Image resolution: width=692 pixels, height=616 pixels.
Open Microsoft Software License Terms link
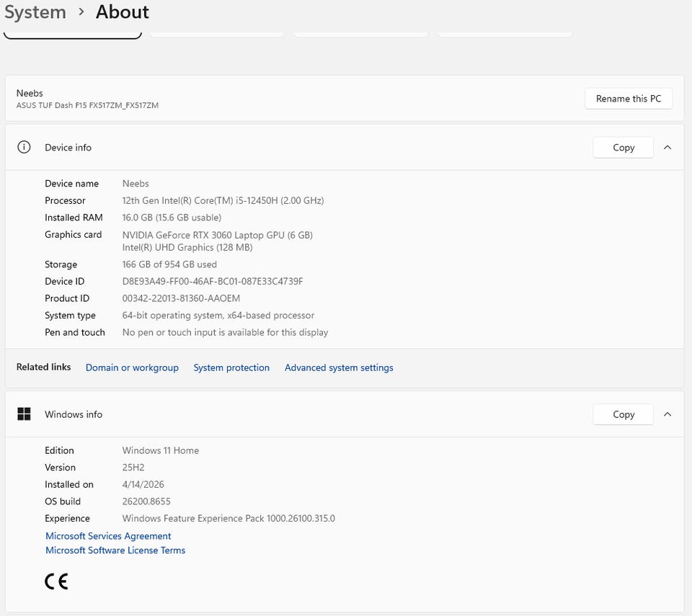[115, 550]
